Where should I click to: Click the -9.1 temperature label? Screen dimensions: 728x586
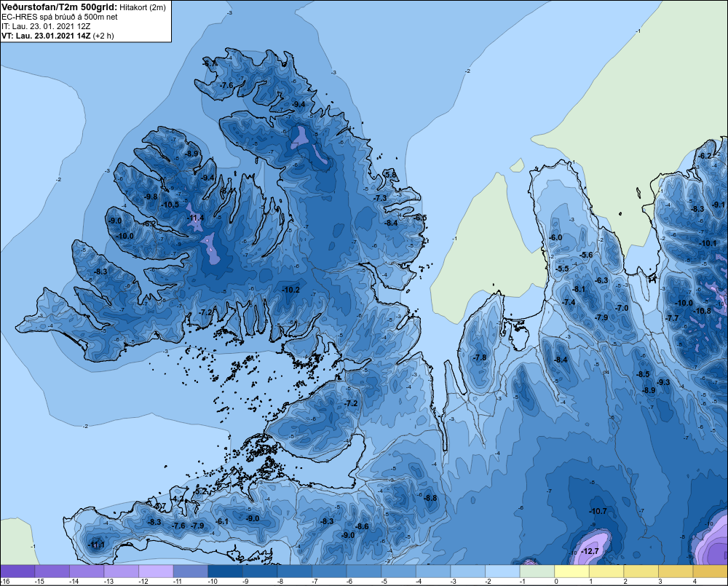[x=719, y=205]
